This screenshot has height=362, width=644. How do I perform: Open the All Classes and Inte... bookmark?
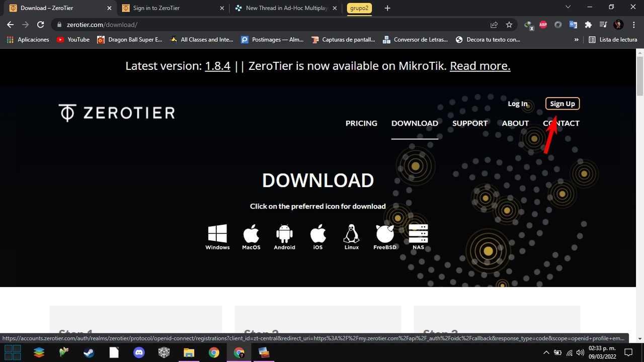(202, 40)
